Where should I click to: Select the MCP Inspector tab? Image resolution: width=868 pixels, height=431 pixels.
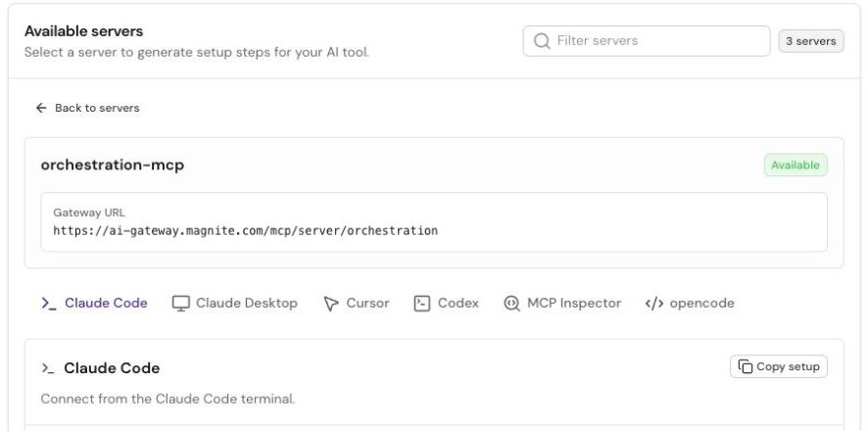[562, 304]
